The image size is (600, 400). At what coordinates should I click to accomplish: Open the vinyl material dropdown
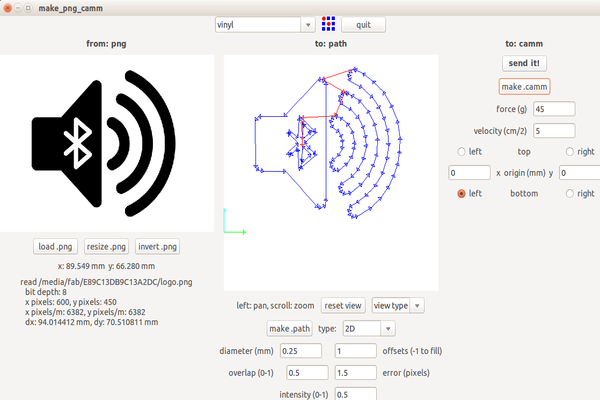coord(265,25)
